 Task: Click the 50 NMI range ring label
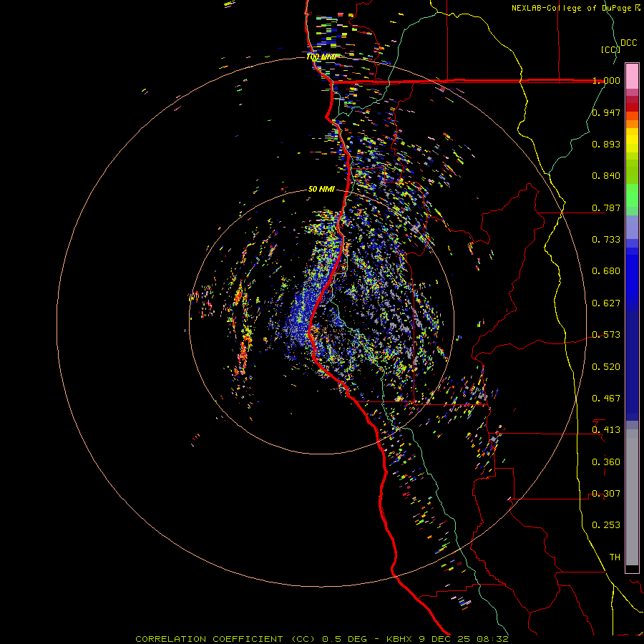click(321, 189)
